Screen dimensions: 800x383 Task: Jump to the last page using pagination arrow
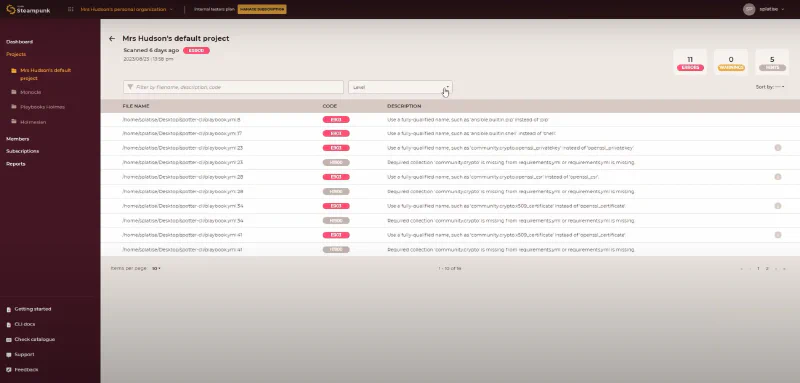784,268
